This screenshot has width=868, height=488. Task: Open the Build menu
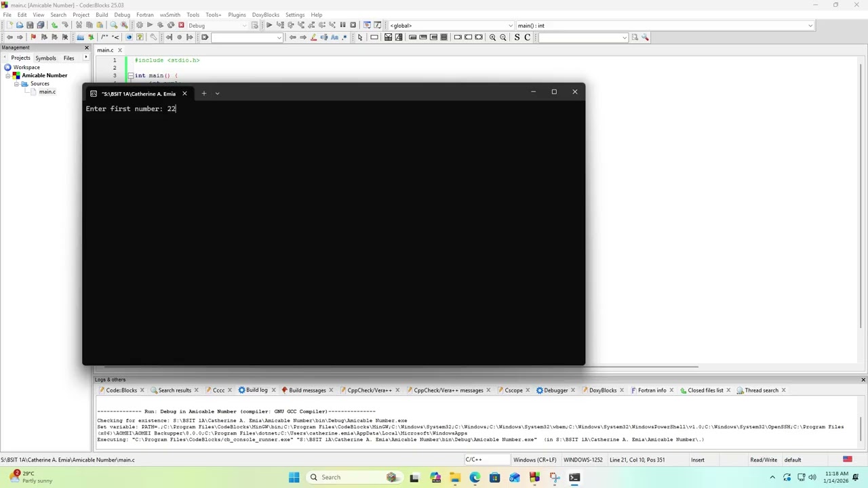(102, 14)
